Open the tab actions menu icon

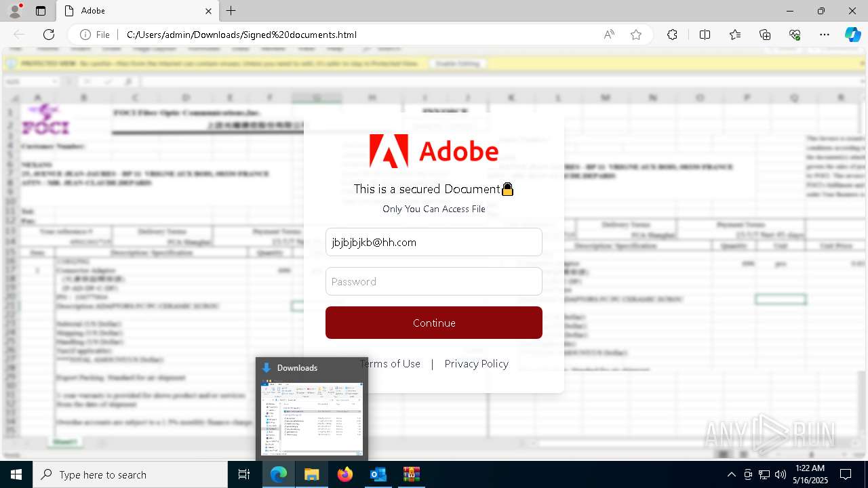41,11
